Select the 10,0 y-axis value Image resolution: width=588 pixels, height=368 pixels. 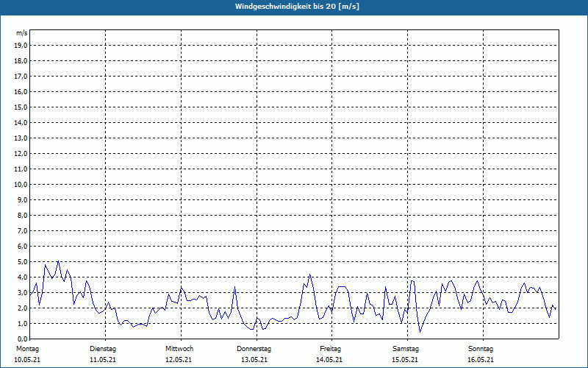[x=21, y=185]
